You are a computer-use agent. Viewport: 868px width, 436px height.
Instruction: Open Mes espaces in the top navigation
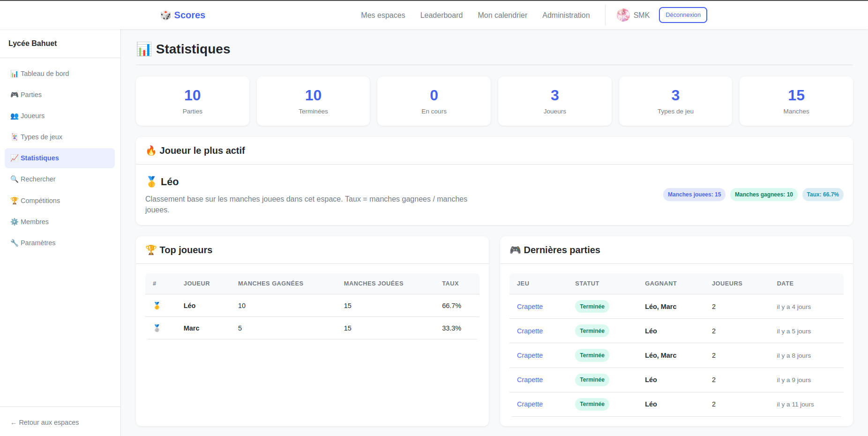pyautogui.click(x=383, y=15)
